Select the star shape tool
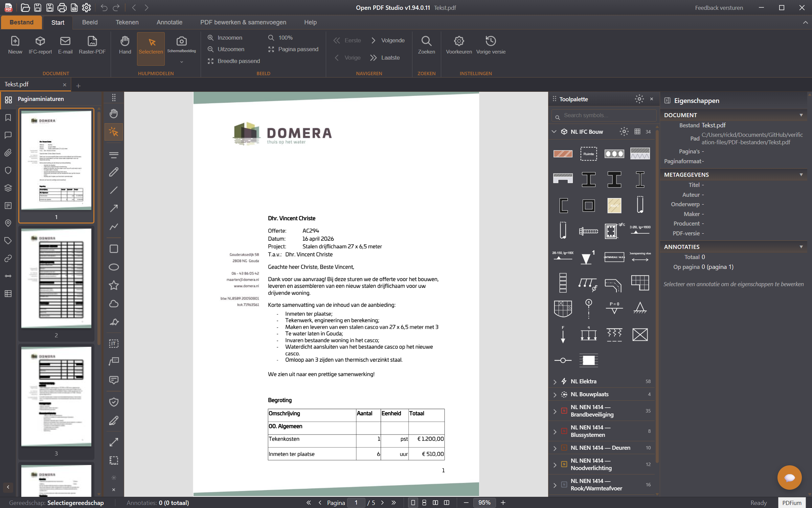 point(114,285)
